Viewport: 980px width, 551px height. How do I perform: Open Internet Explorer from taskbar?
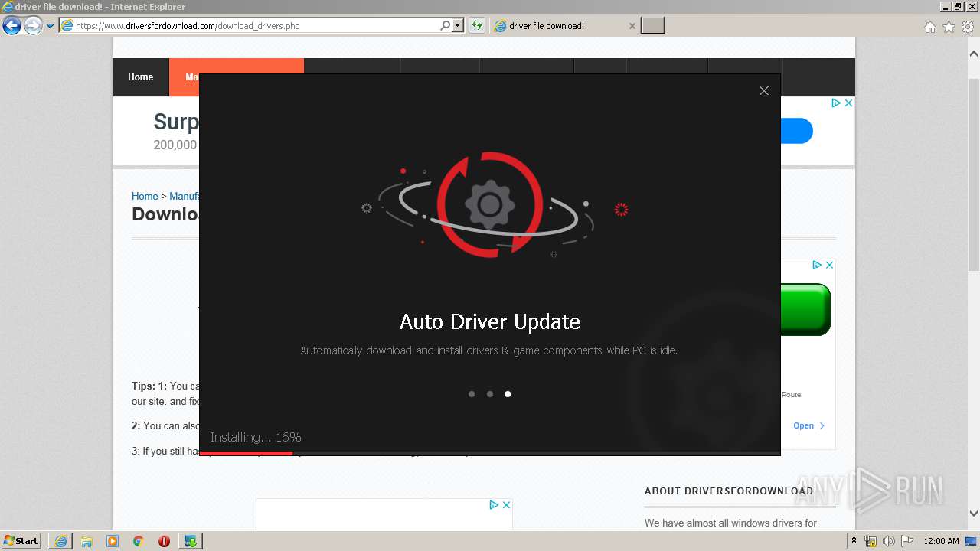tap(60, 541)
